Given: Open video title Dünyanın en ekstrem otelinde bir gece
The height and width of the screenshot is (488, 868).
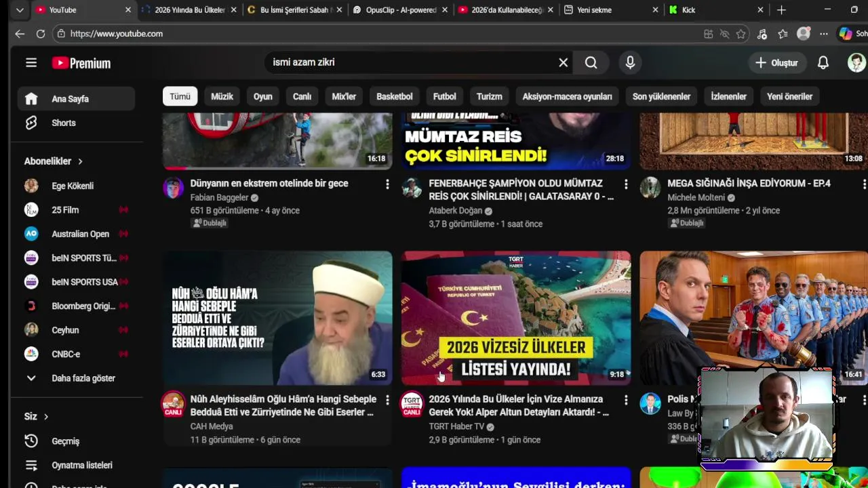Looking at the screenshot, I should (269, 184).
